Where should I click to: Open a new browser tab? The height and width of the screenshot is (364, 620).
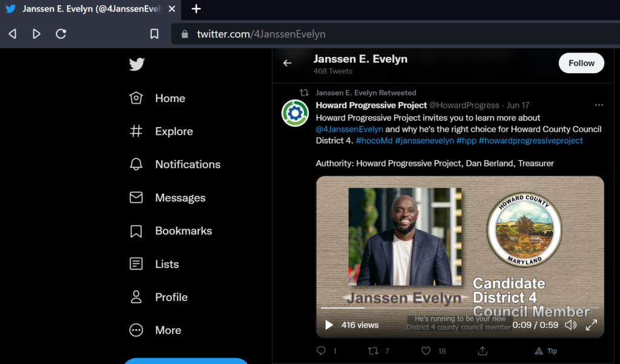click(196, 8)
